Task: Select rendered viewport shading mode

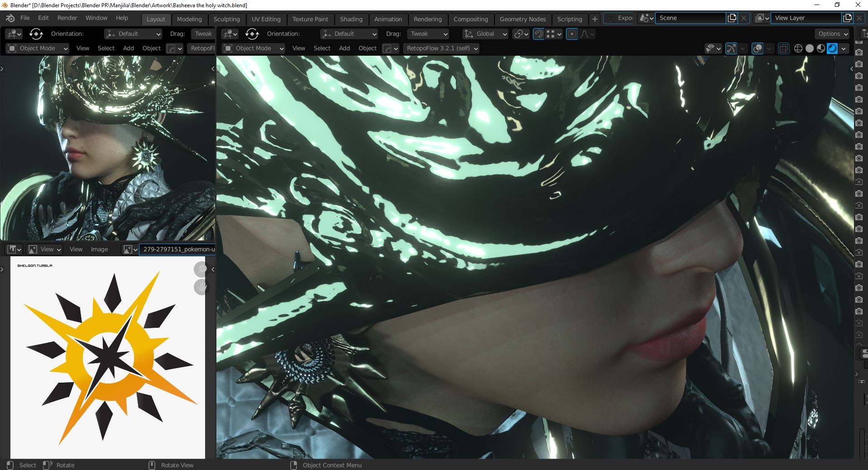Action: coord(832,48)
